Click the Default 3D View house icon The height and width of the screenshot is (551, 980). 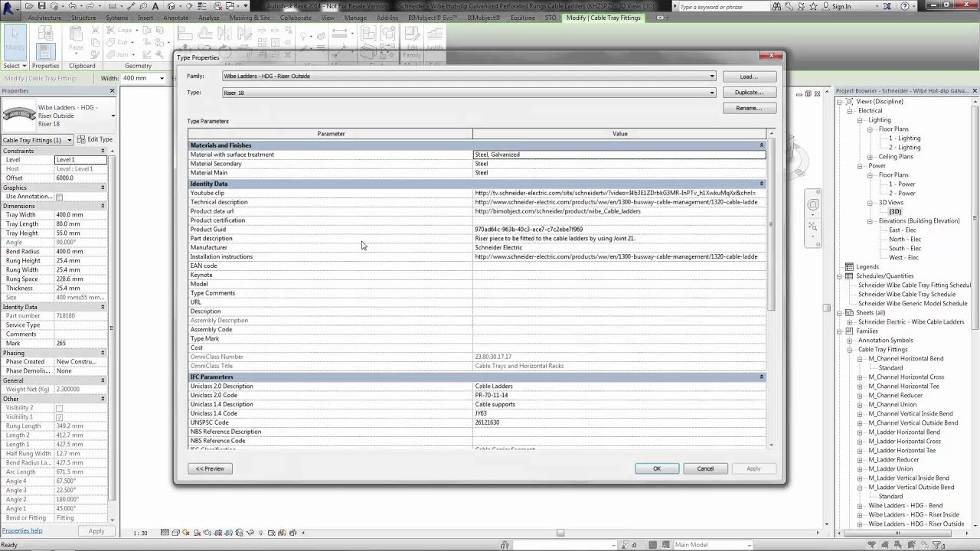coord(171,6)
